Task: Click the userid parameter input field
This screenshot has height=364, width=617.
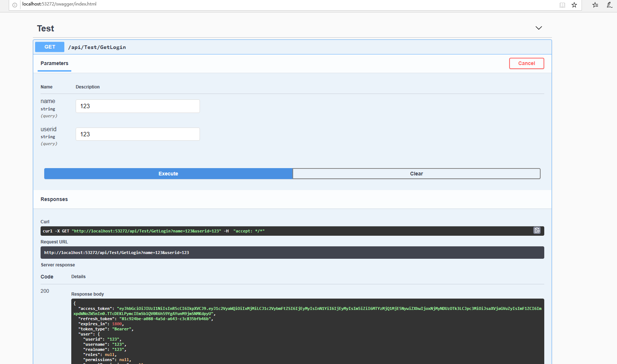Action: point(137,134)
